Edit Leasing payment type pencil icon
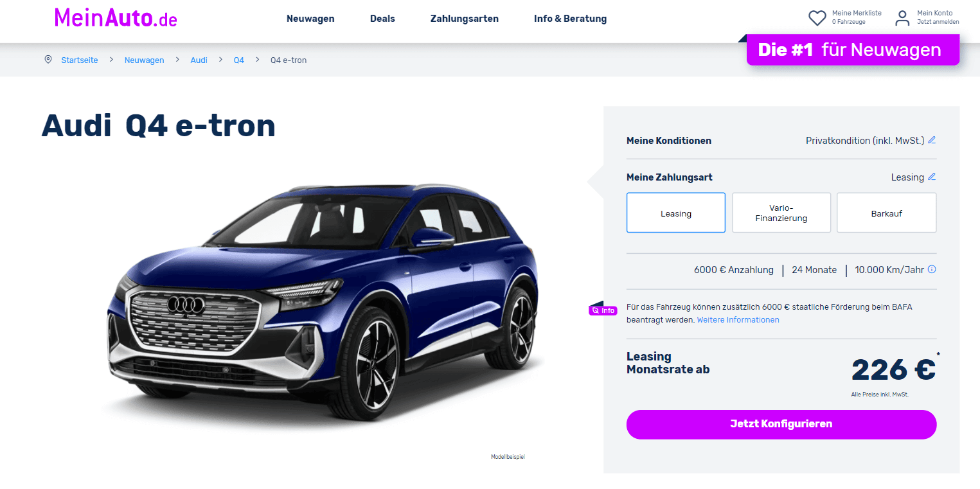Image resolution: width=980 pixels, height=489 pixels. pyautogui.click(x=932, y=177)
